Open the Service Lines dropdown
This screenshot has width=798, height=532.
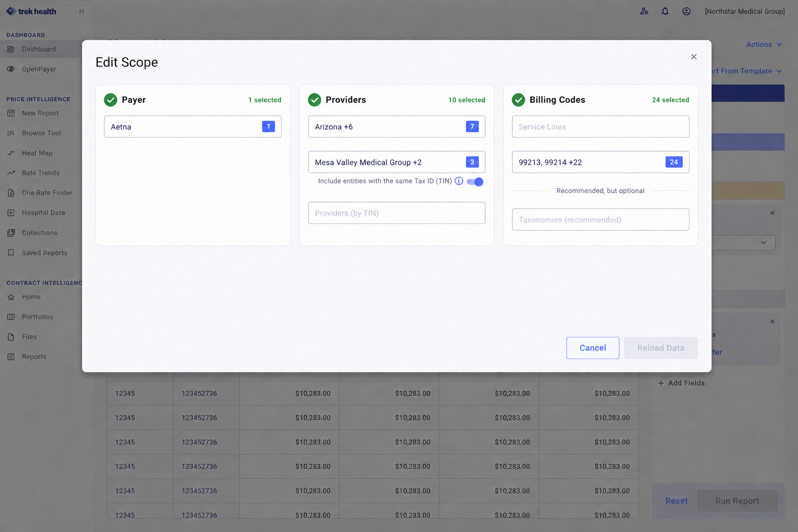tap(601, 126)
